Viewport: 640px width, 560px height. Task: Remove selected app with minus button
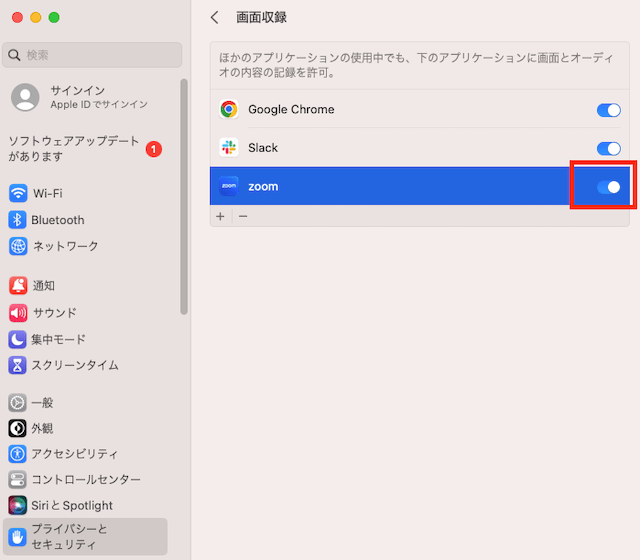242,216
